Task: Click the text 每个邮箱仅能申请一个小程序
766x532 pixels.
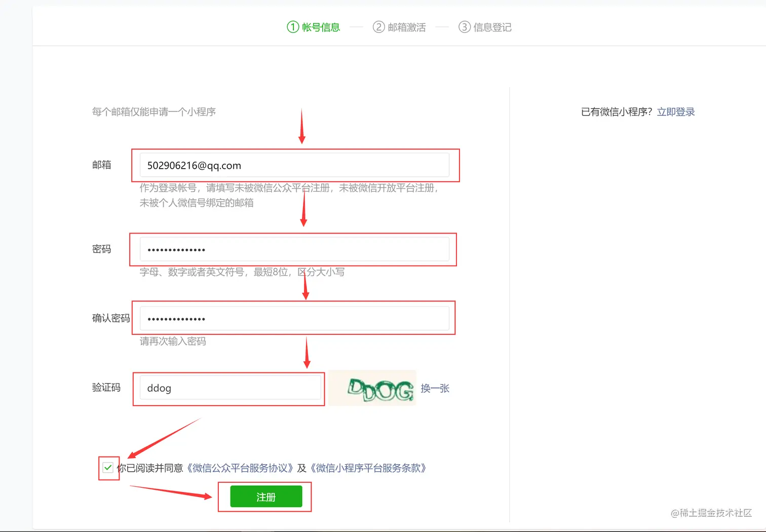Action: point(154,112)
